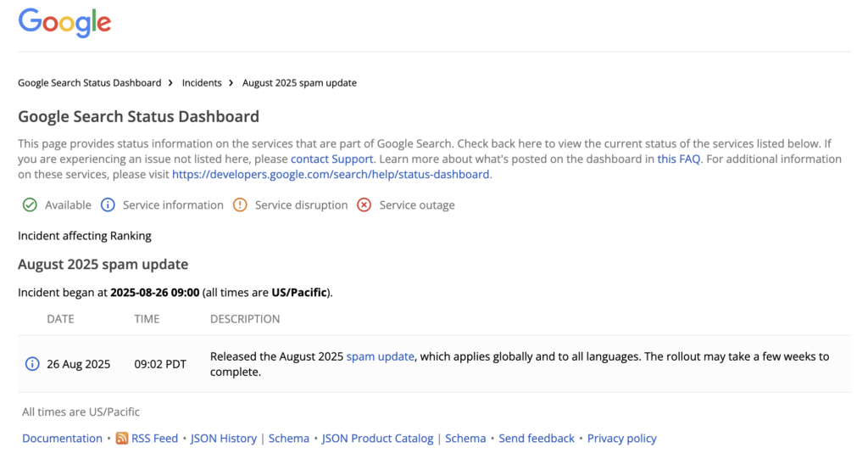Click the orange Service disruption icon
Image resolution: width=868 pixels, height=476 pixels.
pyautogui.click(x=240, y=204)
